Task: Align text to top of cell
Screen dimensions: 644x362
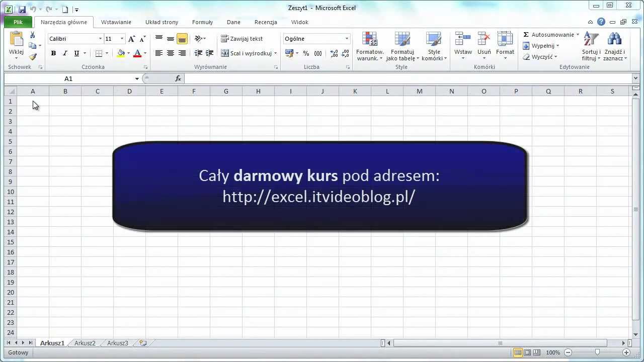Action: pos(159,39)
